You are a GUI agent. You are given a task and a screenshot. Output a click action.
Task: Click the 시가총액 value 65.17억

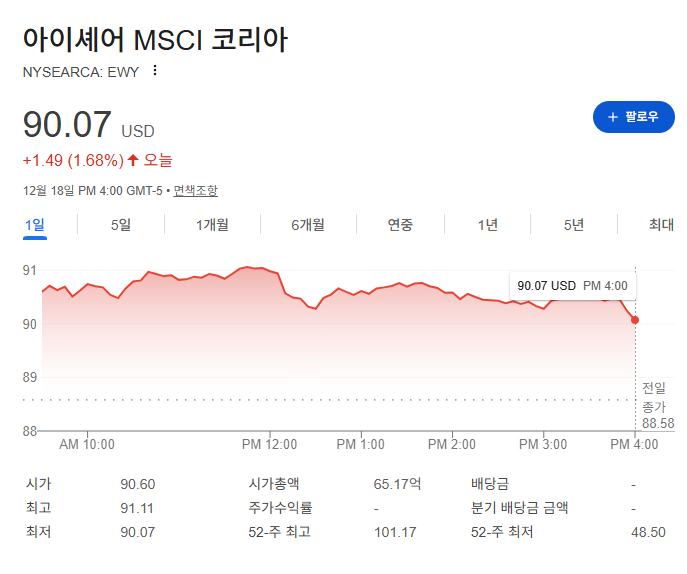[397, 484]
